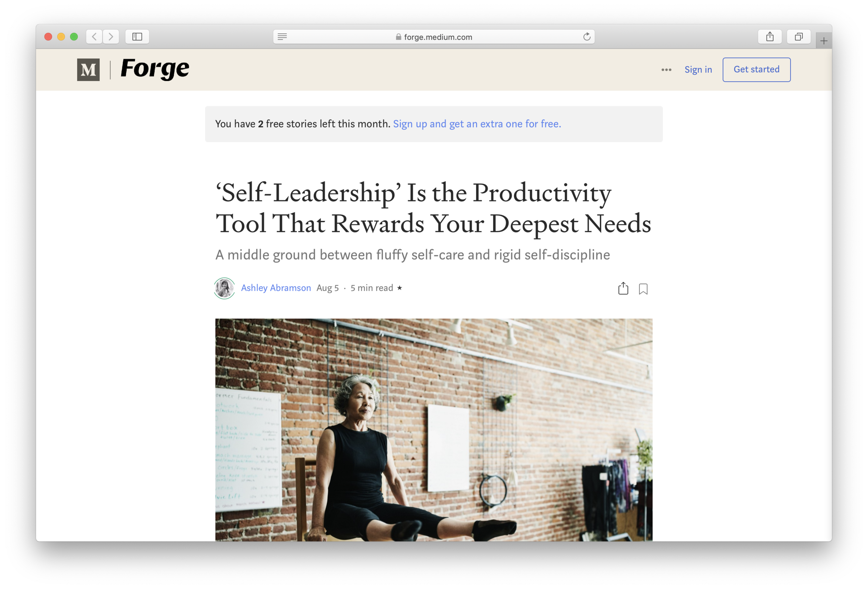Click the Sign in link
Viewport: 868px width, 589px height.
(x=698, y=69)
